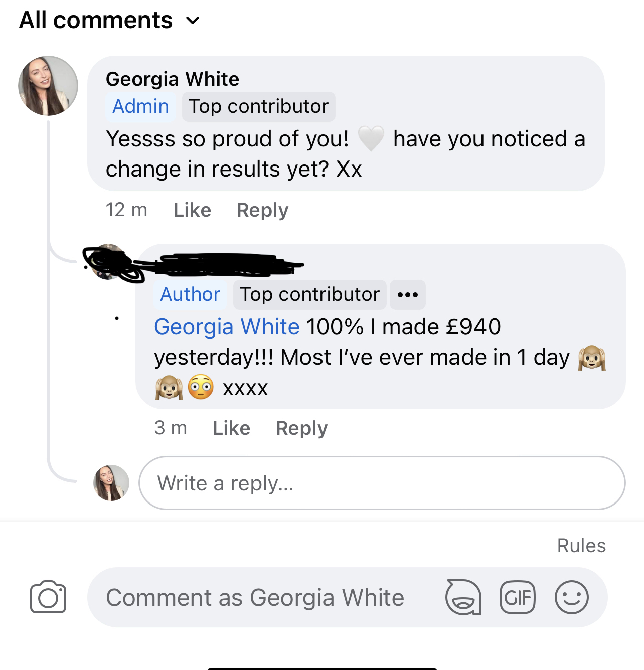The height and width of the screenshot is (670, 644).
Task: Open the group Rules link
Action: pyautogui.click(x=581, y=546)
